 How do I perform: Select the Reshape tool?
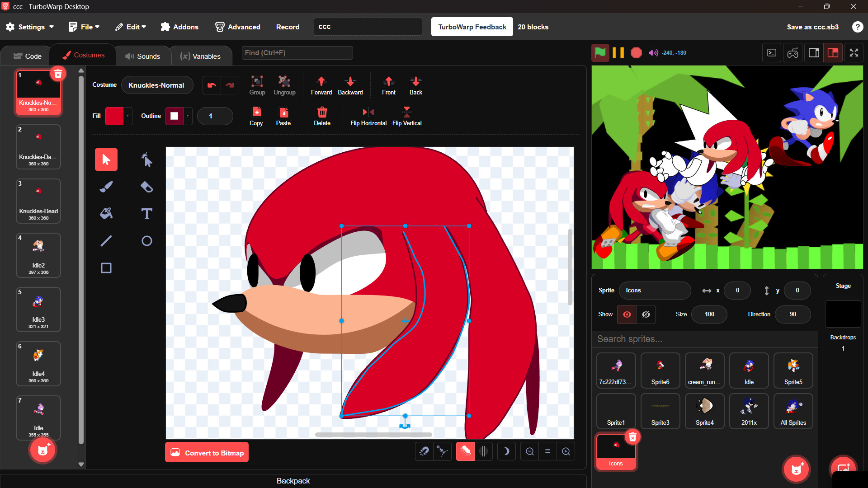(x=146, y=160)
